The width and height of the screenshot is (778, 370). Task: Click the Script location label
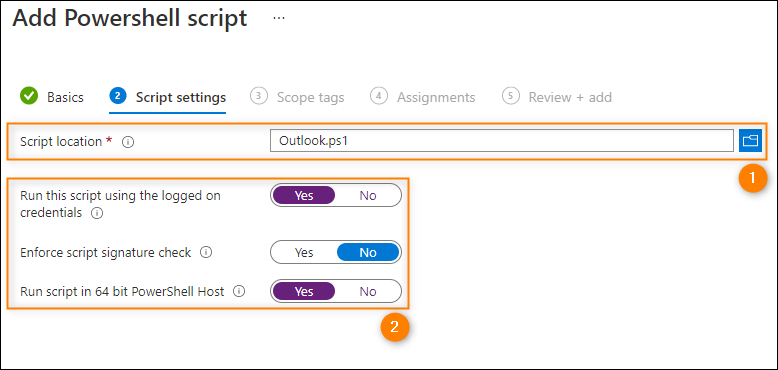coord(61,141)
